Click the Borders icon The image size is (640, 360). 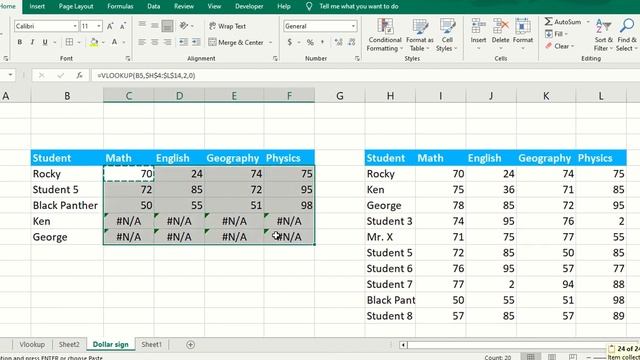(x=69, y=42)
